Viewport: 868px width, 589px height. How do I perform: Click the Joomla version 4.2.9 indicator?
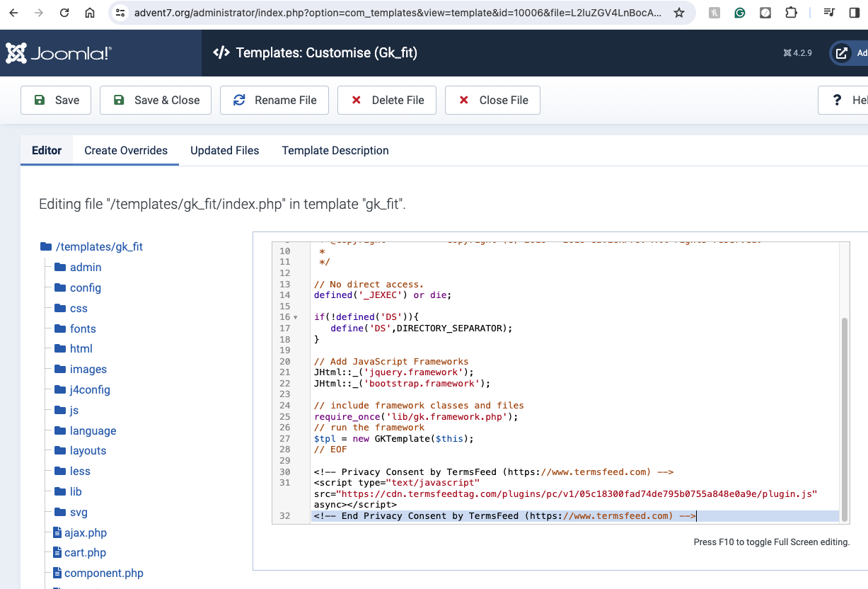pos(798,53)
